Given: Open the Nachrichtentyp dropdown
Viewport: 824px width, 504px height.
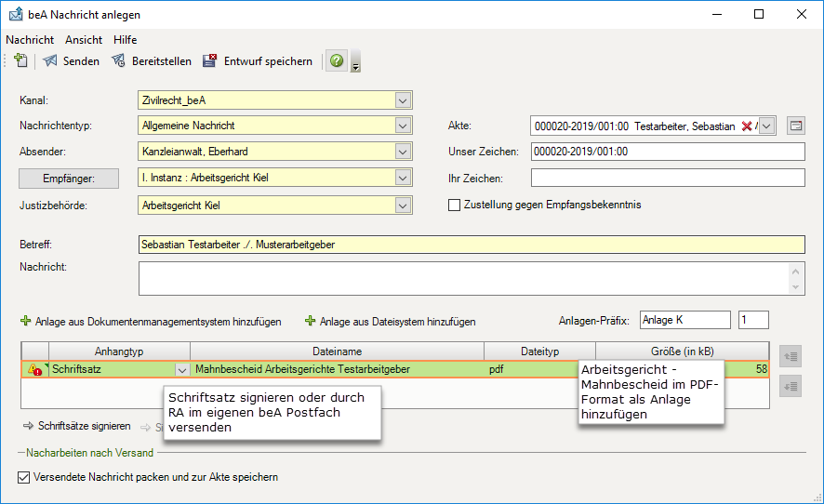Looking at the screenshot, I should (x=402, y=126).
